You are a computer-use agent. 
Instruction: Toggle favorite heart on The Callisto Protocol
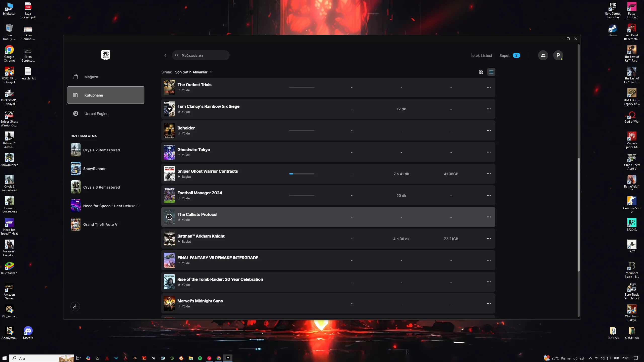[x=169, y=217]
